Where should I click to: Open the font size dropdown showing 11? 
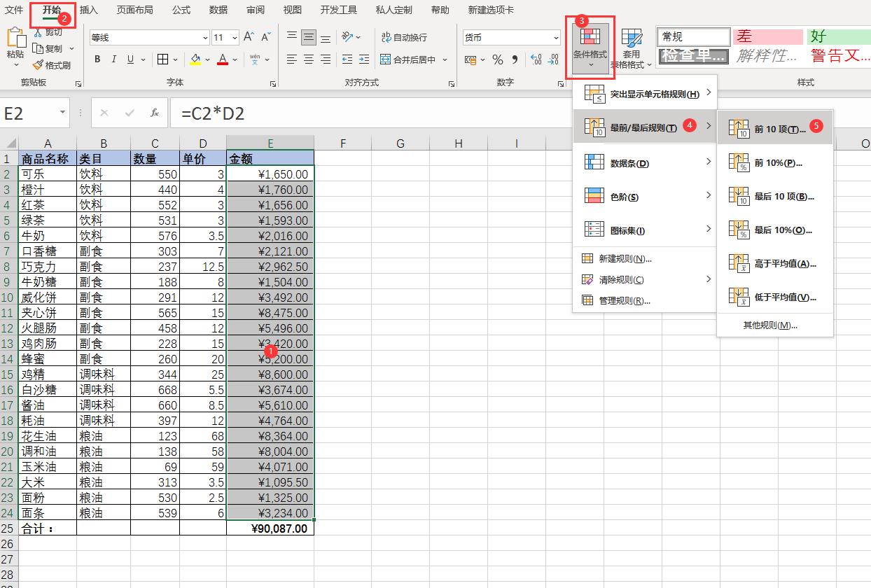(x=235, y=38)
